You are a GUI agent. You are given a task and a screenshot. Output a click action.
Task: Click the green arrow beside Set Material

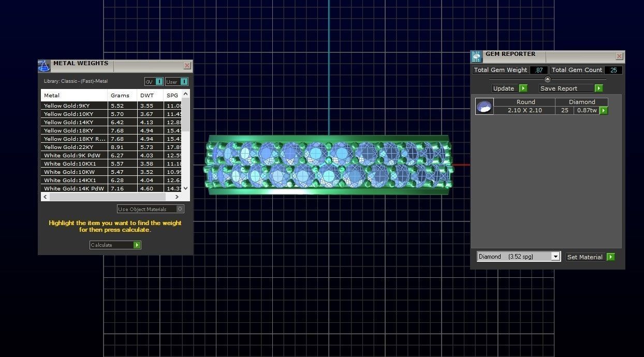611,257
